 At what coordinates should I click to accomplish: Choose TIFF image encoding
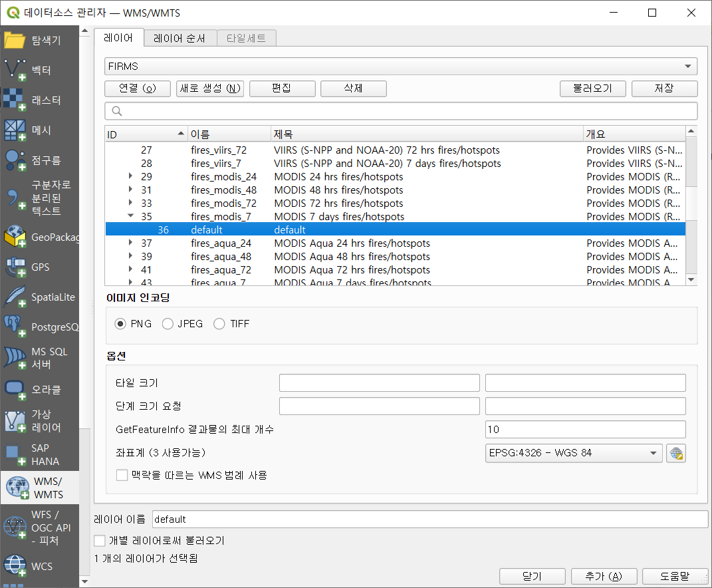(219, 323)
